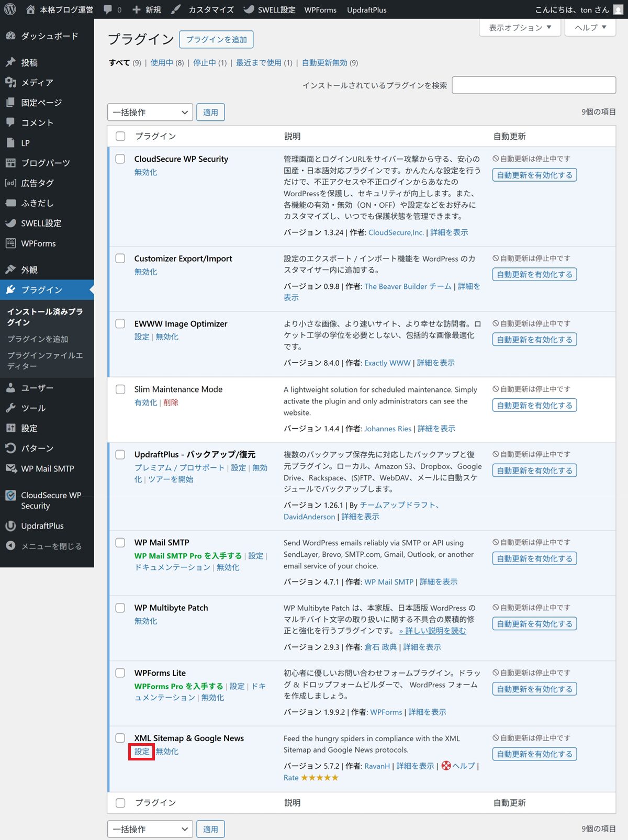
Task: Open the top bulk actions dropdown
Action: pos(150,113)
